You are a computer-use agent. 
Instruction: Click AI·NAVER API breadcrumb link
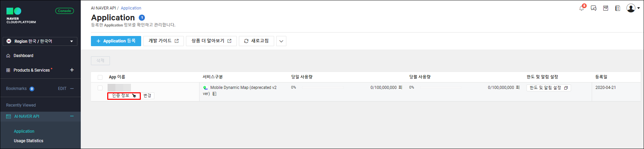103,8
